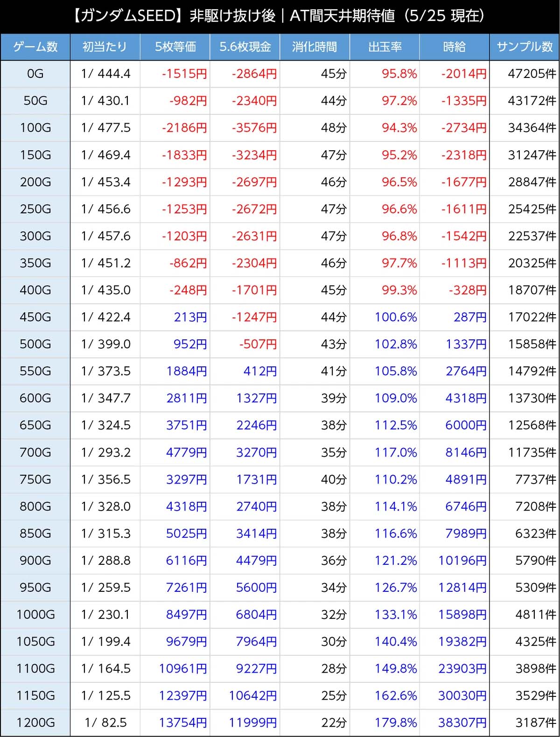Image resolution: width=560 pixels, height=737 pixels.
Task: Select the 時給 column header
Action: point(454,47)
